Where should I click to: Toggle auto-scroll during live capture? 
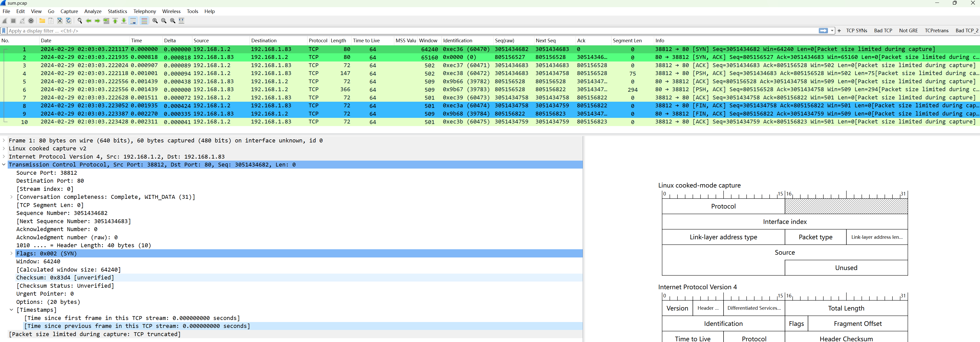coord(133,20)
